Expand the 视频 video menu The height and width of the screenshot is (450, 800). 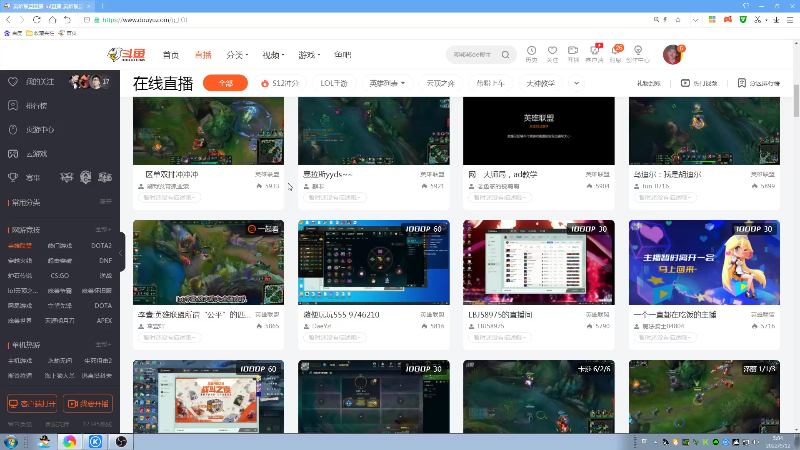(273, 55)
